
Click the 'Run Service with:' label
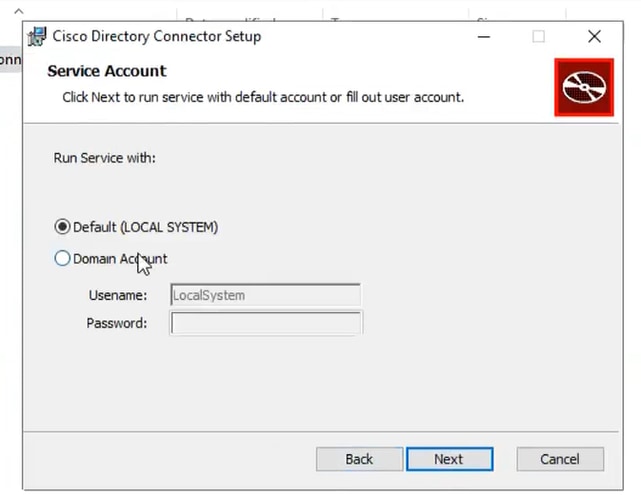pyautogui.click(x=104, y=158)
